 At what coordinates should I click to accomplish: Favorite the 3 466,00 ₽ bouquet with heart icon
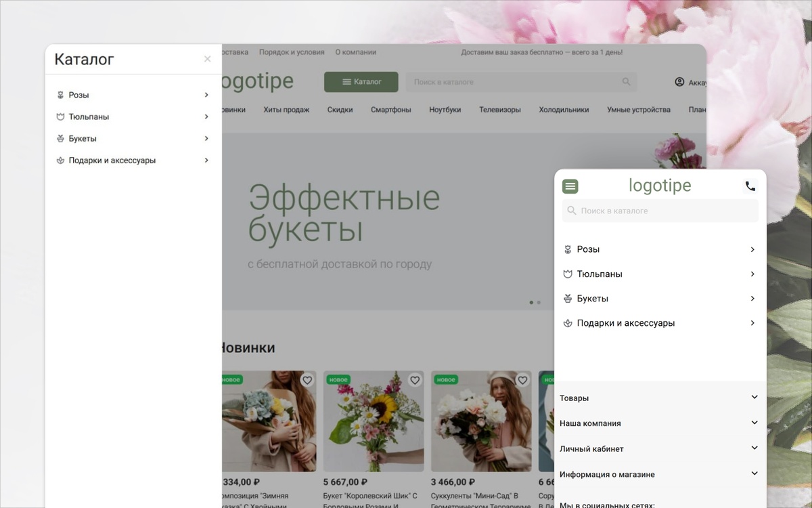click(522, 381)
